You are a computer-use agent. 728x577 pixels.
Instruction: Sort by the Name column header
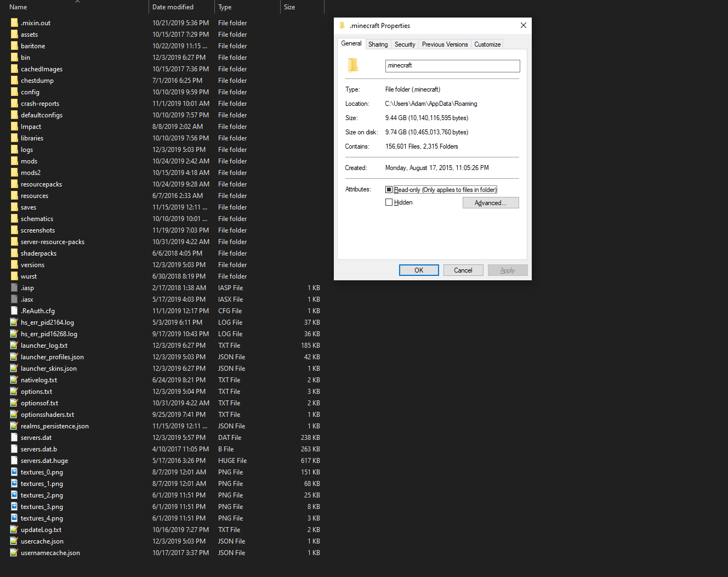pos(18,7)
